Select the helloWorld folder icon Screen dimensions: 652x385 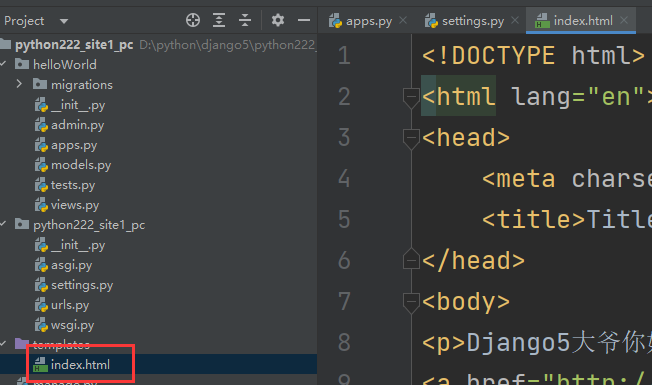[22, 64]
